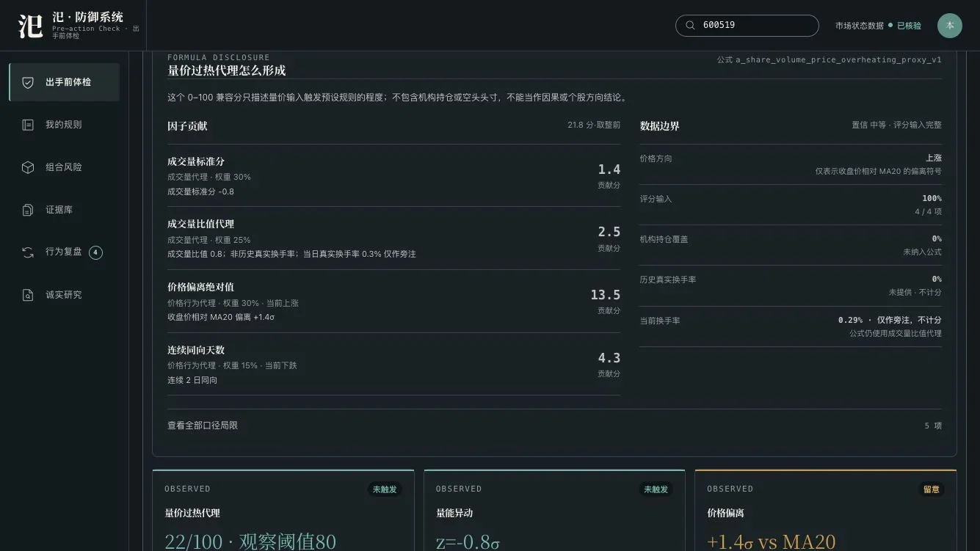The image size is (980, 551).
Task: Click the 600519 search field
Action: click(x=747, y=26)
